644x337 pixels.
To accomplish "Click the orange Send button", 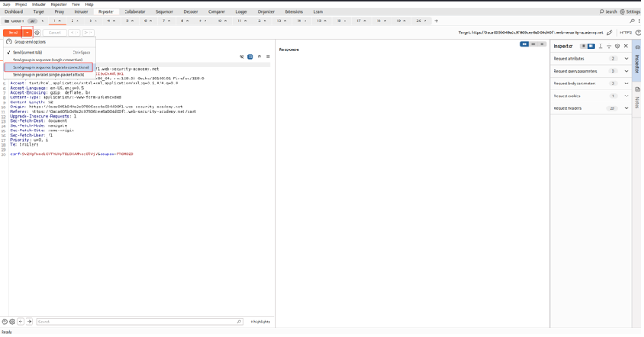I will coord(13,32).
